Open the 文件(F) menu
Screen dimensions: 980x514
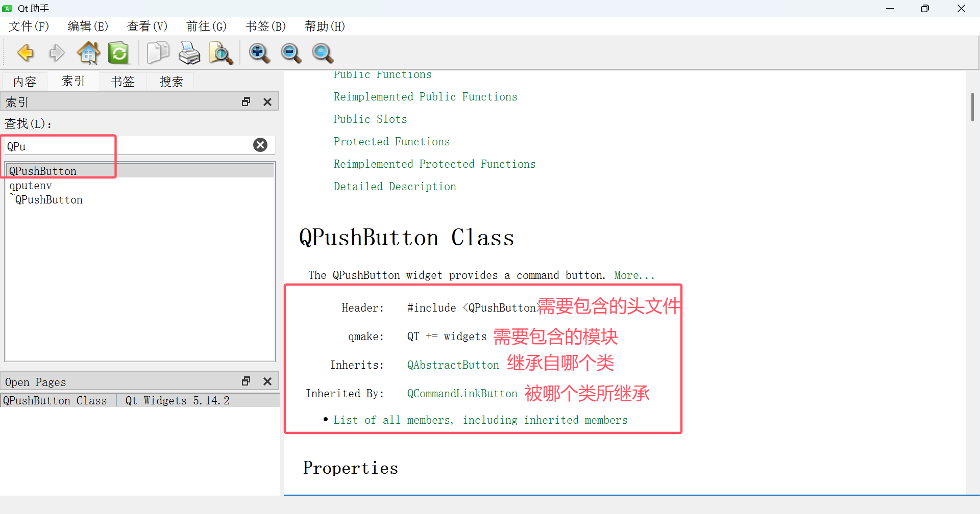click(29, 27)
